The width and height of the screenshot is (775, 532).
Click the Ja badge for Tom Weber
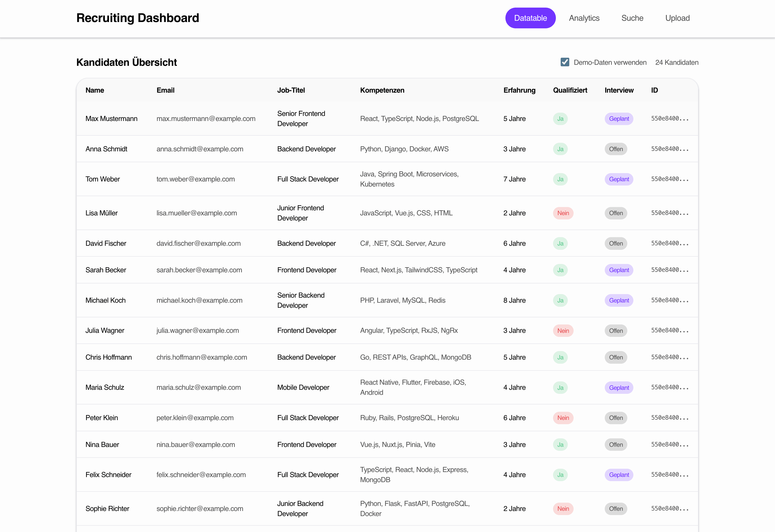click(x=560, y=179)
